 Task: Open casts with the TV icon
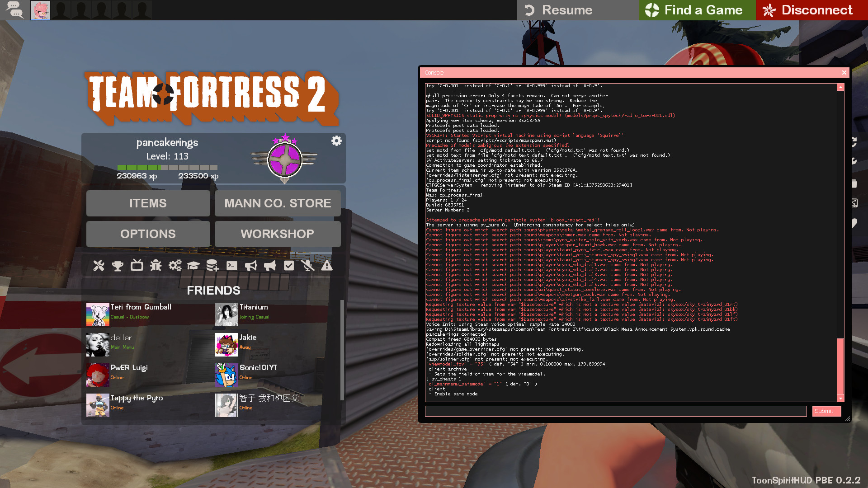click(137, 266)
